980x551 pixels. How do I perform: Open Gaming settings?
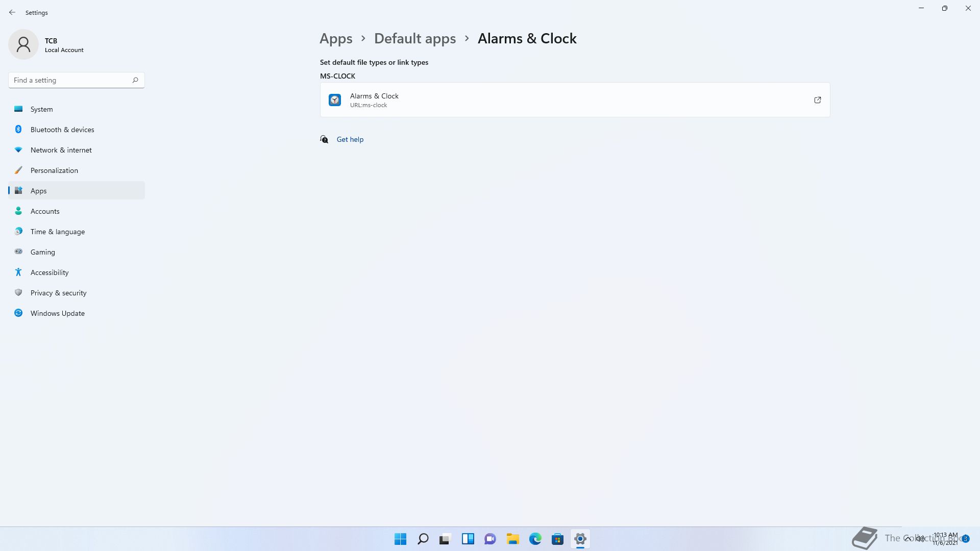77,252
